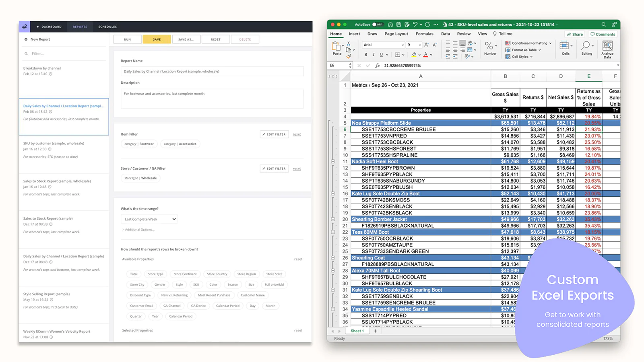644x362 pixels.
Task: Collapse the Nadia Soft Heel Boot outline group
Action: click(x=333, y=161)
